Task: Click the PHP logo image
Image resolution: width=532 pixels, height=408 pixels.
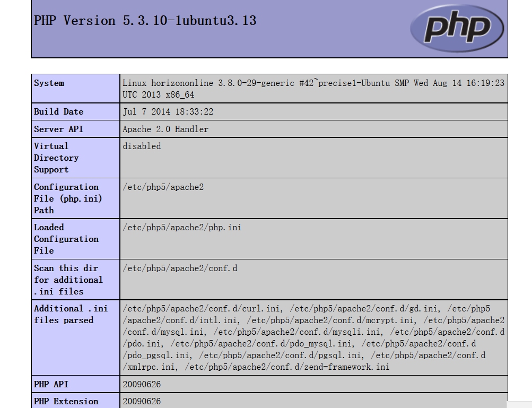Action: pyautogui.click(x=457, y=28)
